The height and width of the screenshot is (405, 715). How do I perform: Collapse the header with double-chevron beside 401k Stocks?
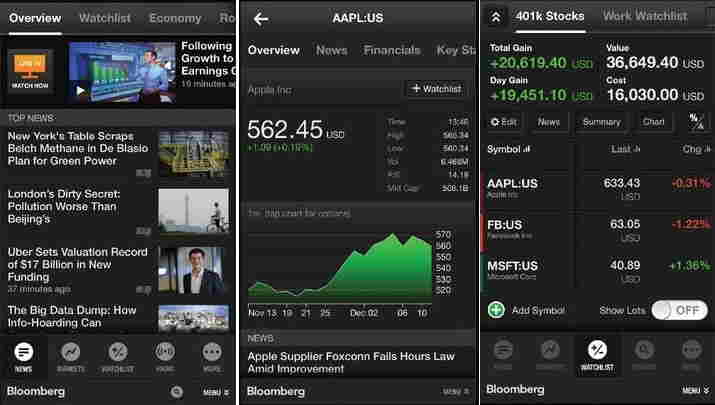pyautogui.click(x=496, y=17)
